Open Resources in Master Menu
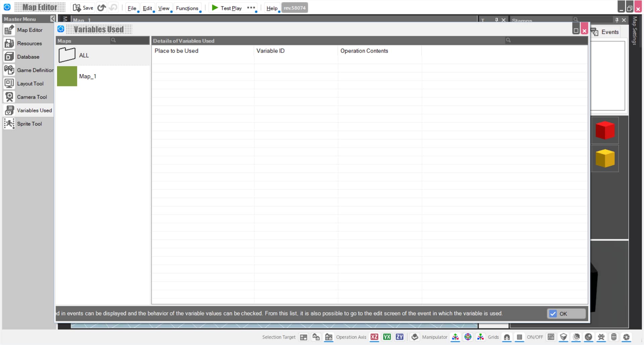The image size is (644, 345). tap(28, 44)
